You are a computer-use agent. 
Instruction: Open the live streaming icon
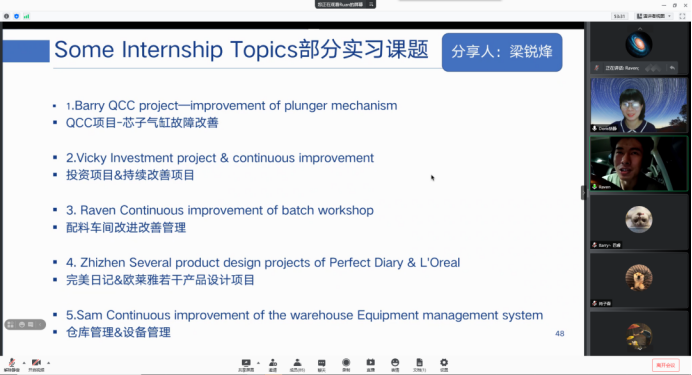371,365
